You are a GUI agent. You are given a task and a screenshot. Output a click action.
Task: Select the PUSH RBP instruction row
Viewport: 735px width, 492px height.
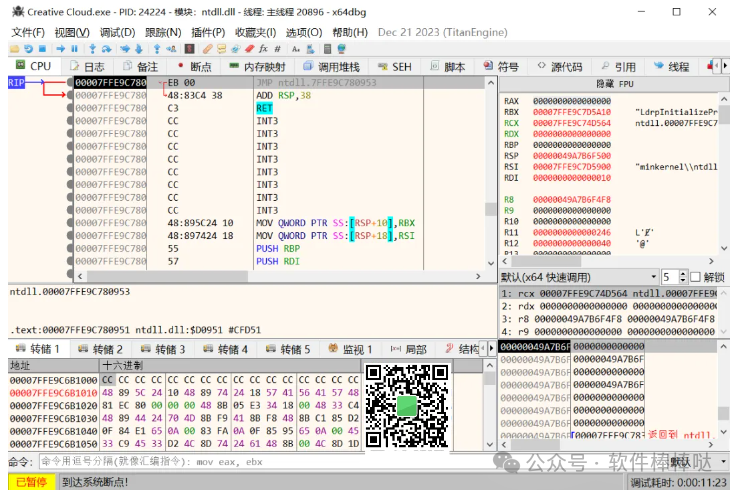point(279,248)
